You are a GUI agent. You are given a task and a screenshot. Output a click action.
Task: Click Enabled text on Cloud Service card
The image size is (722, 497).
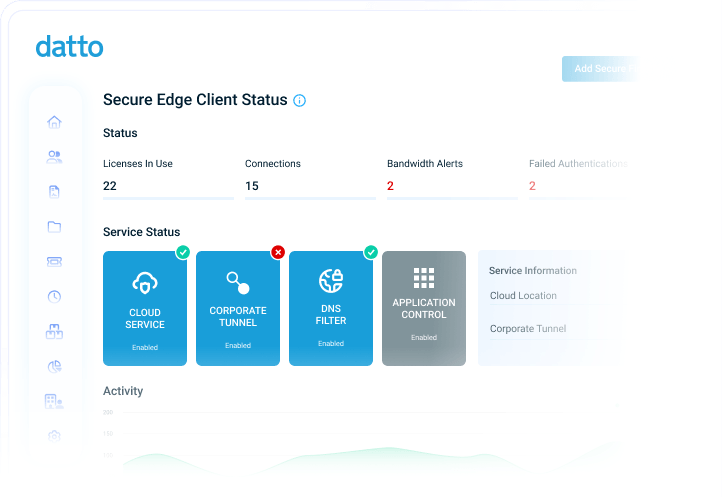[x=145, y=348]
